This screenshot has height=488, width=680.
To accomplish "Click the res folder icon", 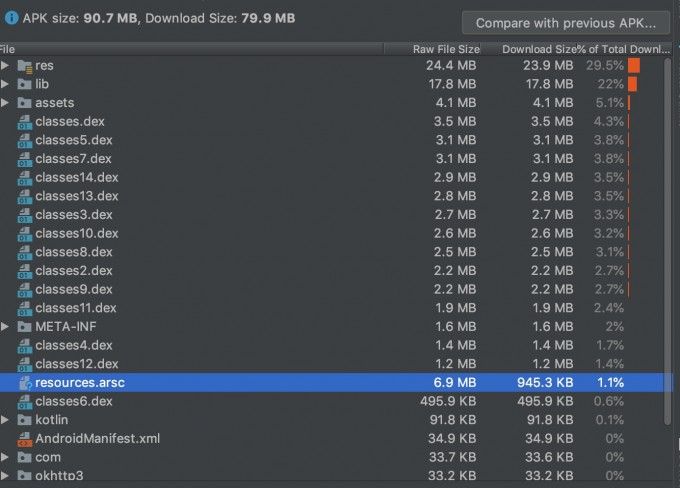I will pos(25,65).
